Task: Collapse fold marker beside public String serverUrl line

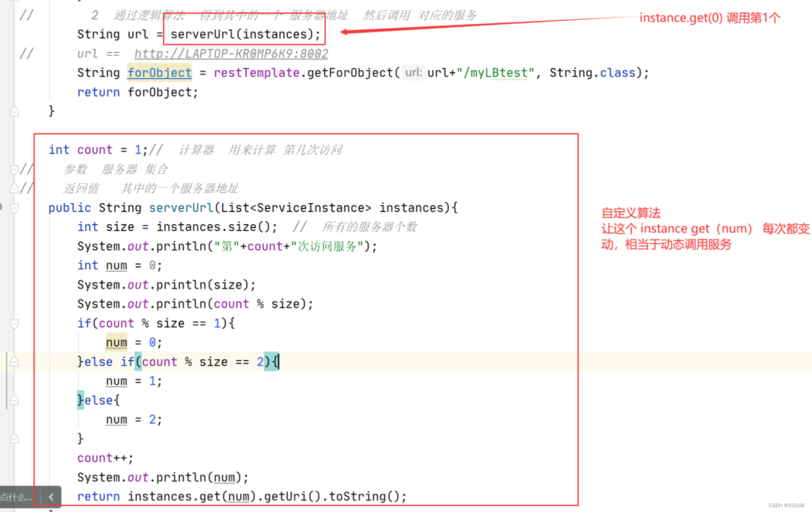Action: pyautogui.click(x=15, y=208)
